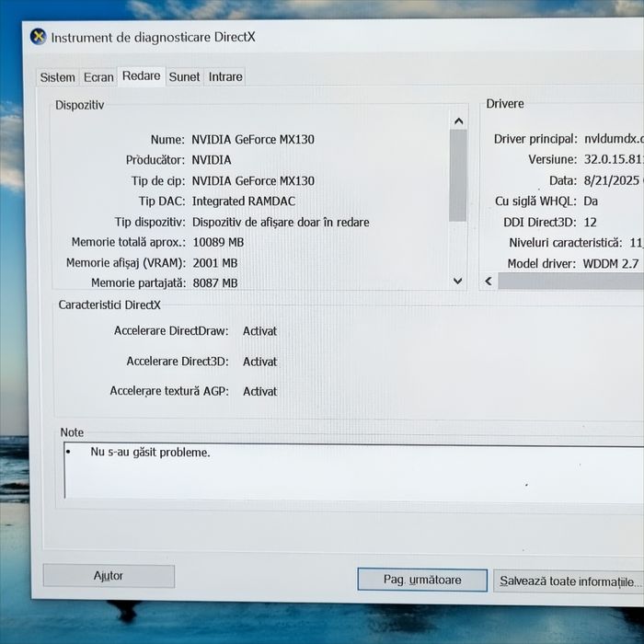Click the '8087 MB' shared memory value
644x644 pixels.
pyautogui.click(x=215, y=283)
